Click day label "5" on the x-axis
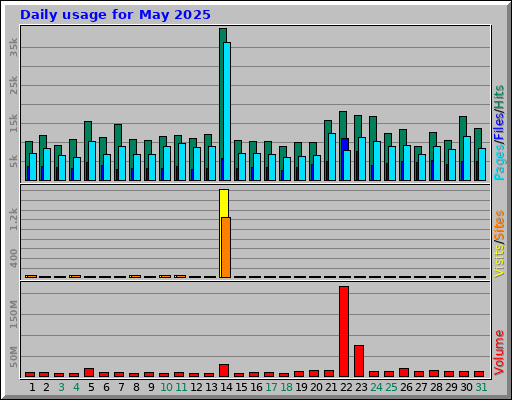The height and width of the screenshot is (400, 512). point(91,387)
